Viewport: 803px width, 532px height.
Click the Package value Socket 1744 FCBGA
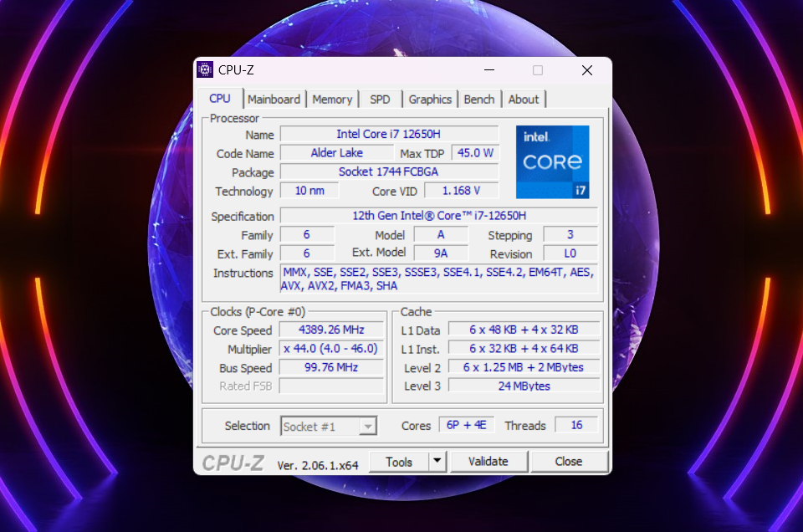[x=389, y=172]
